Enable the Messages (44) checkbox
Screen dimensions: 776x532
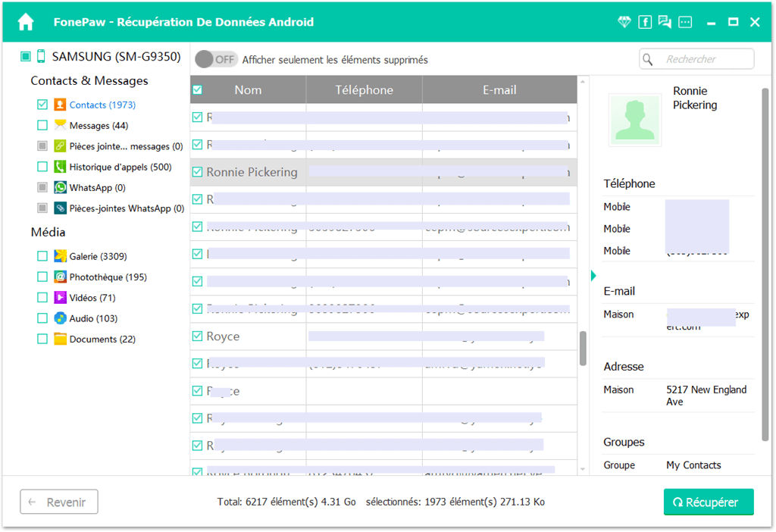(x=42, y=125)
